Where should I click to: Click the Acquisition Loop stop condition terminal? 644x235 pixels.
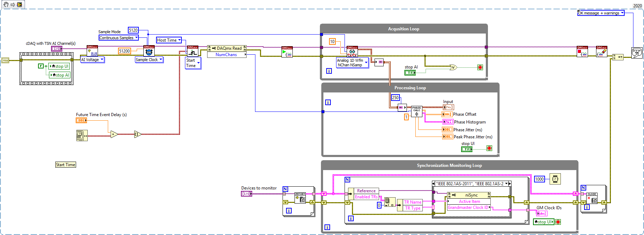480,67
